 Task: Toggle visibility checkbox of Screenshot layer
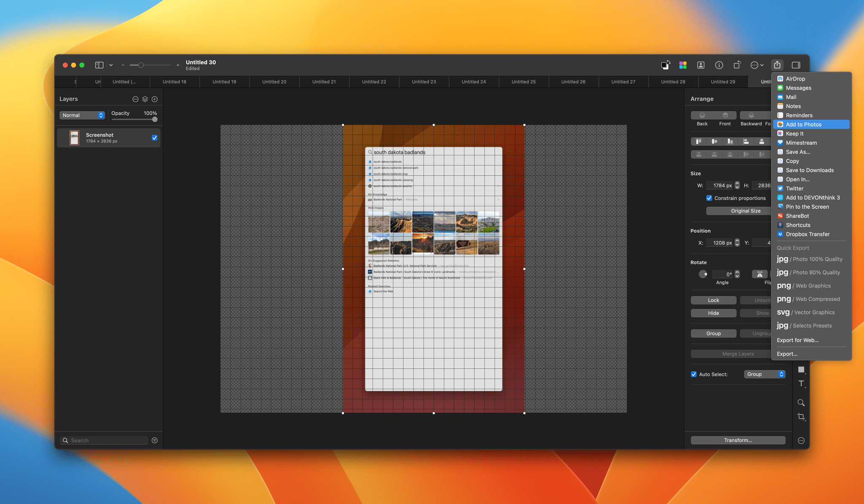tap(154, 138)
